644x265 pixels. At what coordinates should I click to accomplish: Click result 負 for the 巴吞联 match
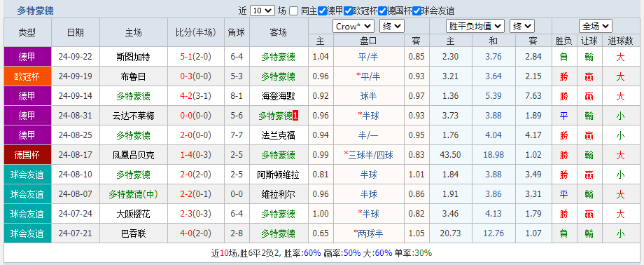pyautogui.click(x=563, y=233)
